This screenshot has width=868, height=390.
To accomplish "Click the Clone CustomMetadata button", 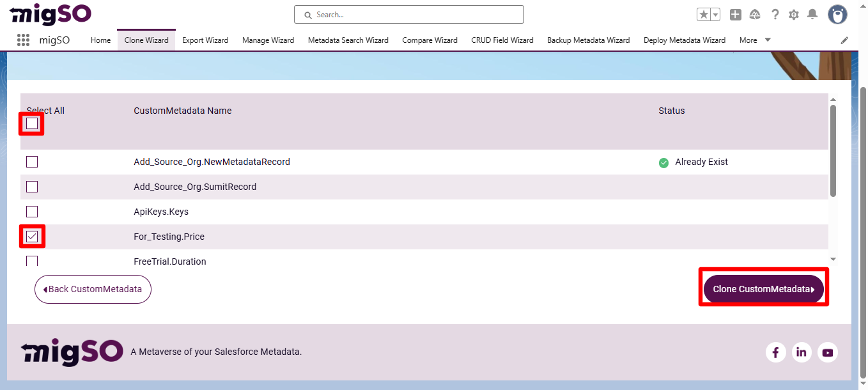I will pos(764,289).
